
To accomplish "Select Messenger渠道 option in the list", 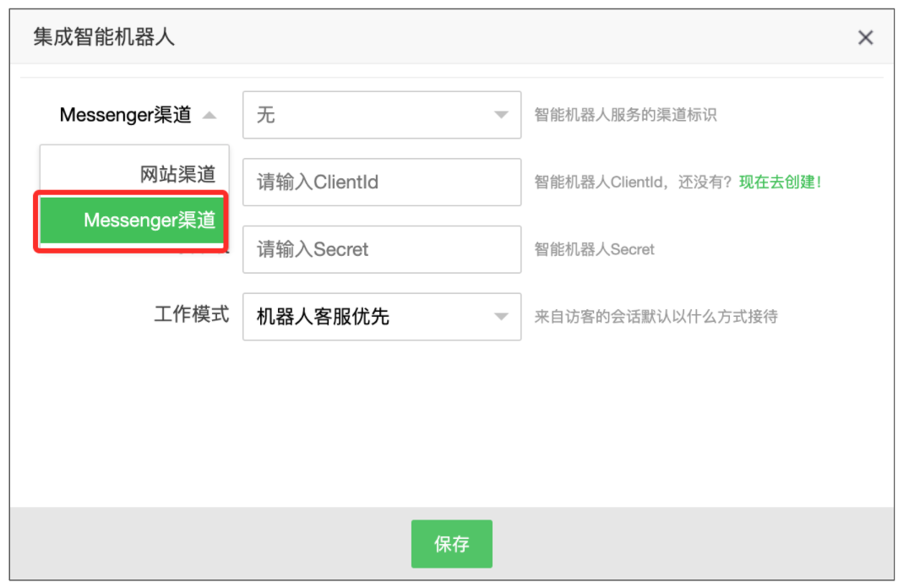I will [132, 220].
